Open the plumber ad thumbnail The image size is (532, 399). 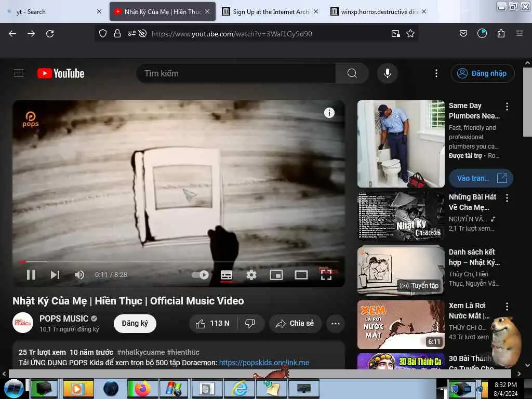401,144
